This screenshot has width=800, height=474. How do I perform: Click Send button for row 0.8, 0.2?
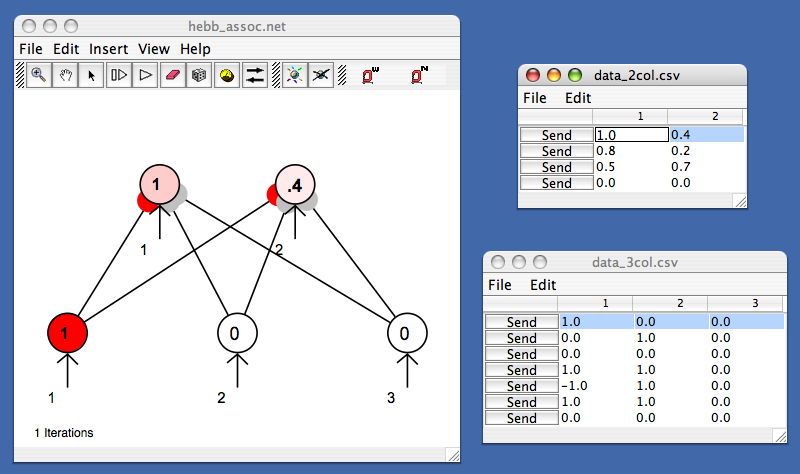[556, 151]
